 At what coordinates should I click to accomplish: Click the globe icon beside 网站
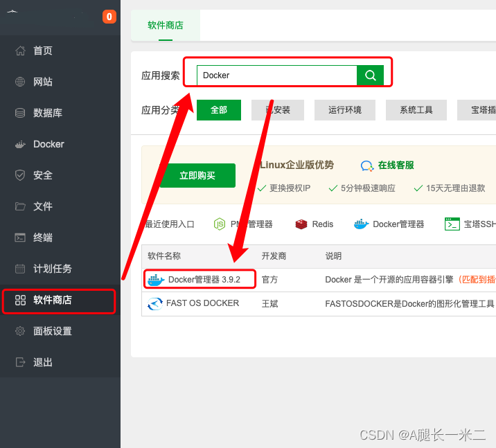tap(20, 82)
